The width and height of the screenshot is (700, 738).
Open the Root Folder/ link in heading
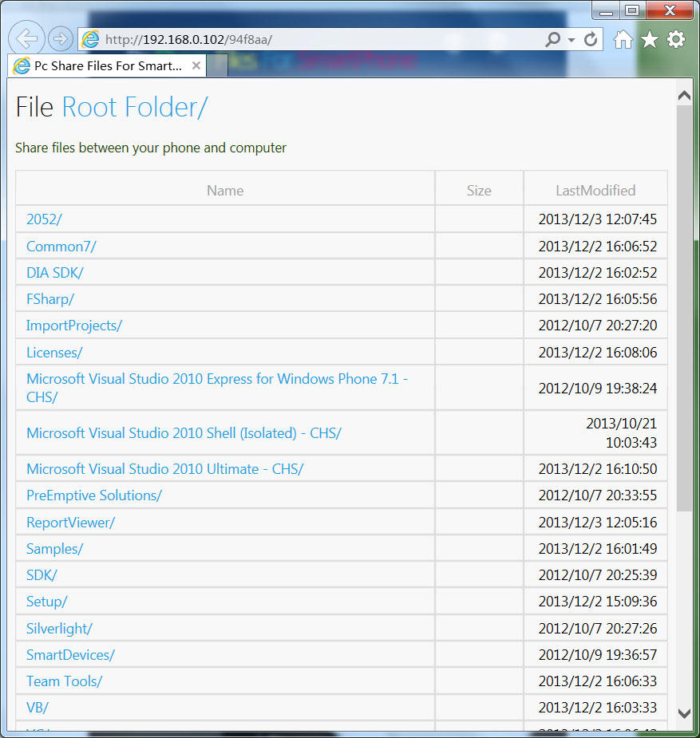click(x=135, y=107)
